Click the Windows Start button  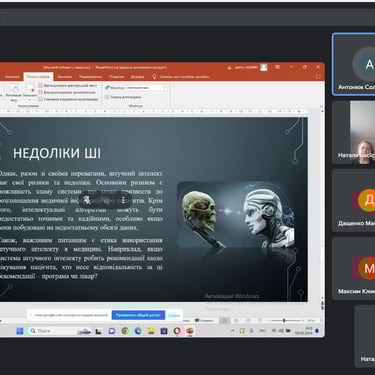click(x=20, y=331)
